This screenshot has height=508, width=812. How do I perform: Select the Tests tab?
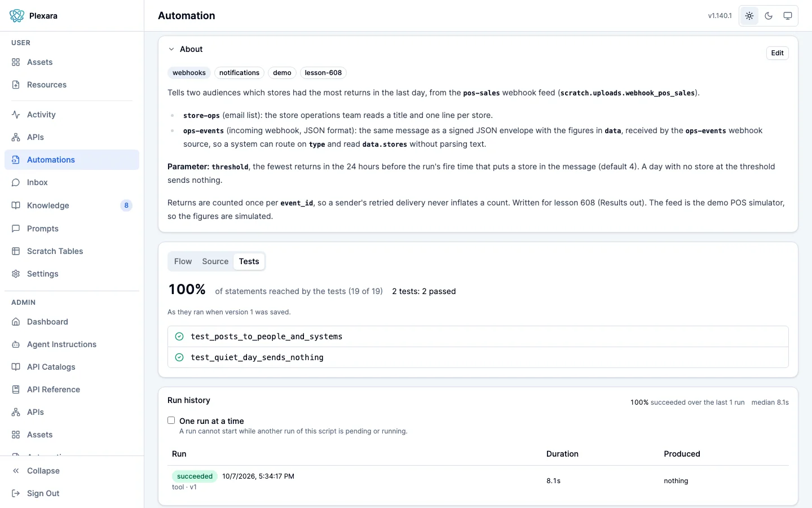[x=249, y=261]
